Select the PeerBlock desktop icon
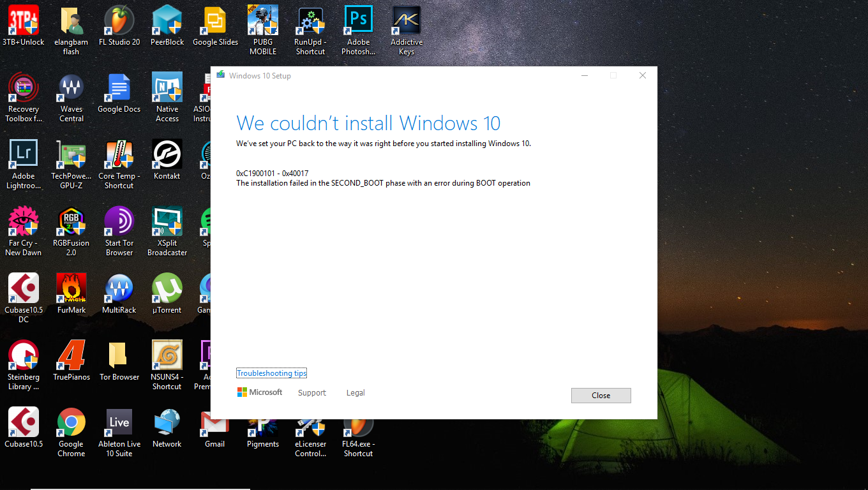This screenshot has height=490, width=868. pyautogui.click(x=167, y=26)
